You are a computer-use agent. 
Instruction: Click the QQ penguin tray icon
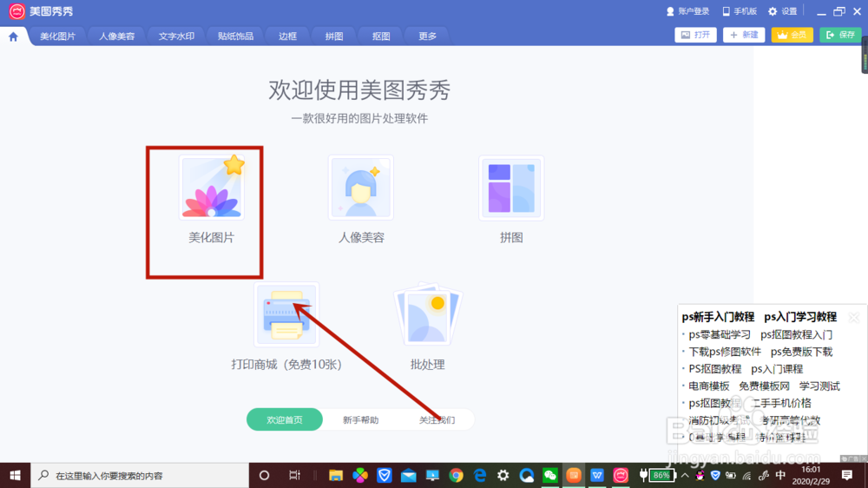(700, 475)
